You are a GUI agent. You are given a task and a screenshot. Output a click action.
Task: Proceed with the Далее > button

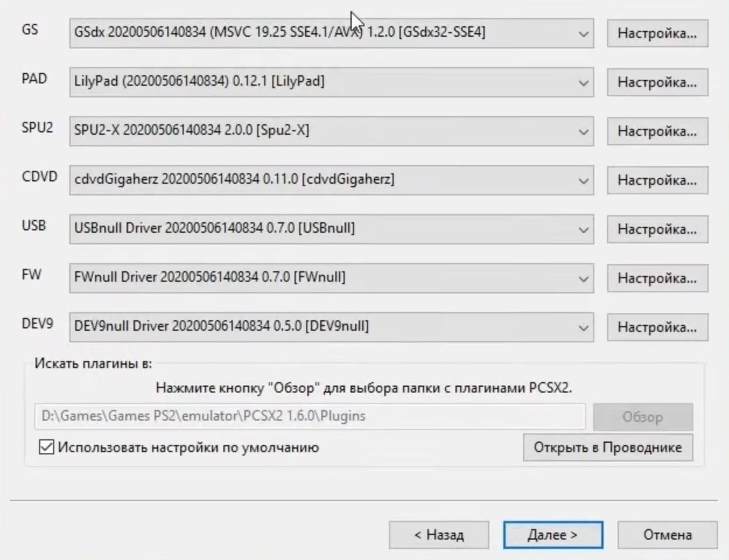tap(553, 535)
